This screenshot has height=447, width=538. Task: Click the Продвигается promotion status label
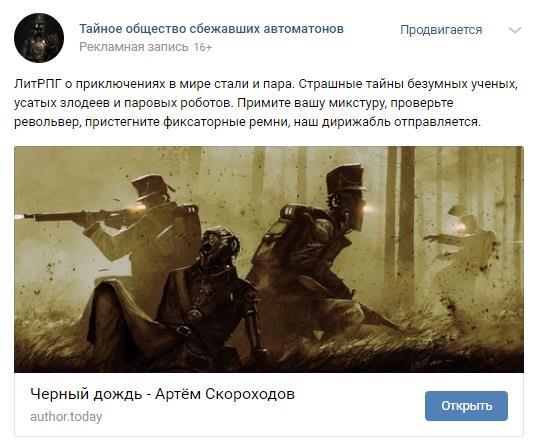click(441, 30)
